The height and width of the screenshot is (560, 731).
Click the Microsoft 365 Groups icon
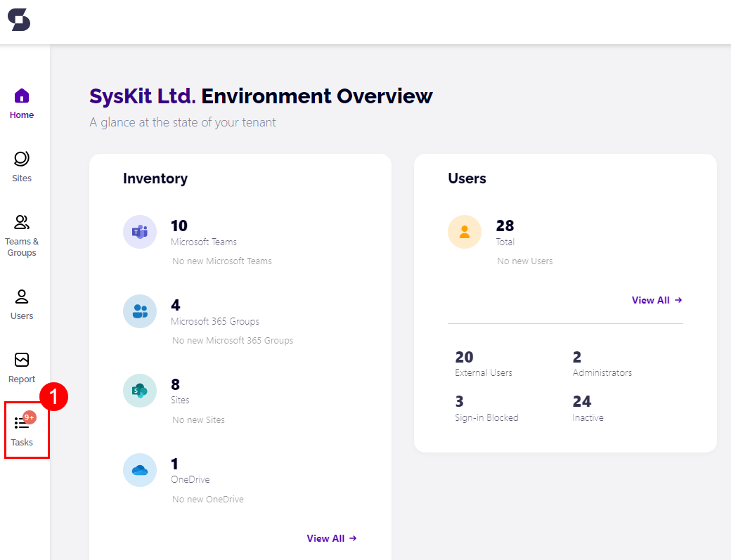[x=139, y=311]
